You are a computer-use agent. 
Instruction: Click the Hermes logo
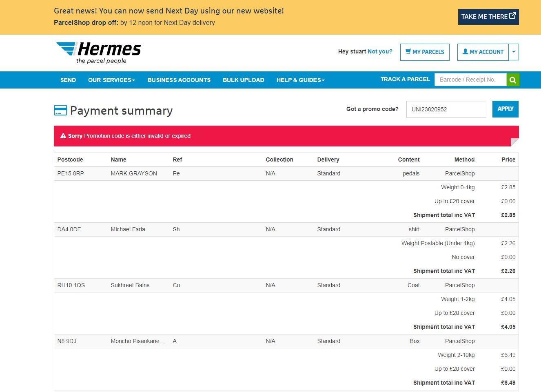pos(99,52)
